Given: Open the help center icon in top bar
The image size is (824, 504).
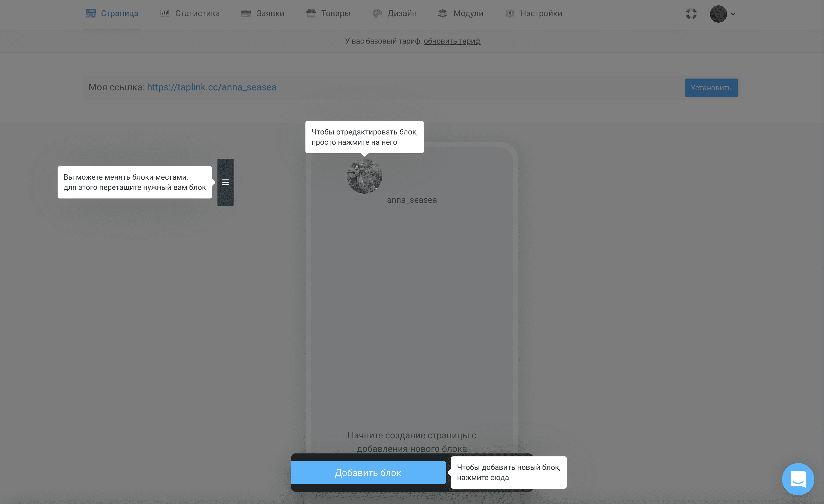Looking at the screenshot, I should [692, 14].
